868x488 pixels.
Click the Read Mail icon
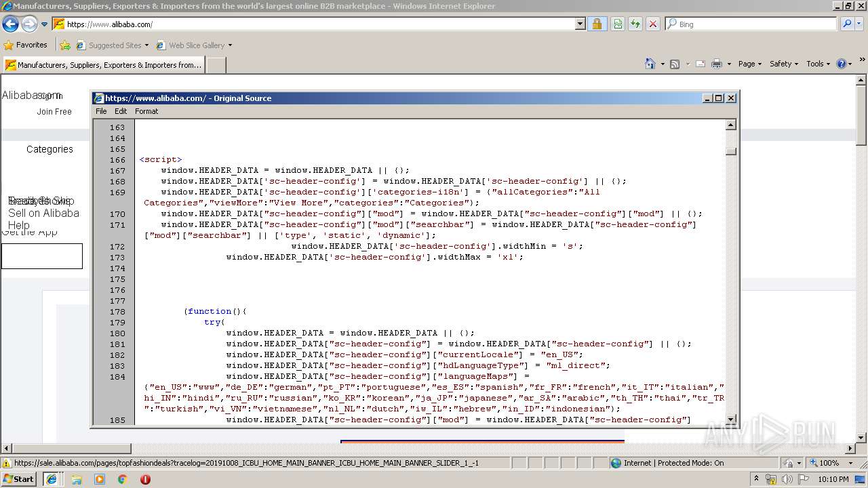pos(701,64)
